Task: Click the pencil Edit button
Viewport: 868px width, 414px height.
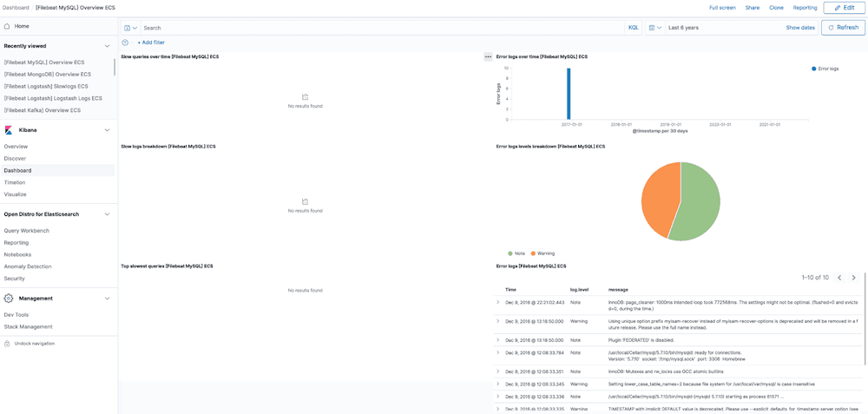Action: (x=843, y=8)
